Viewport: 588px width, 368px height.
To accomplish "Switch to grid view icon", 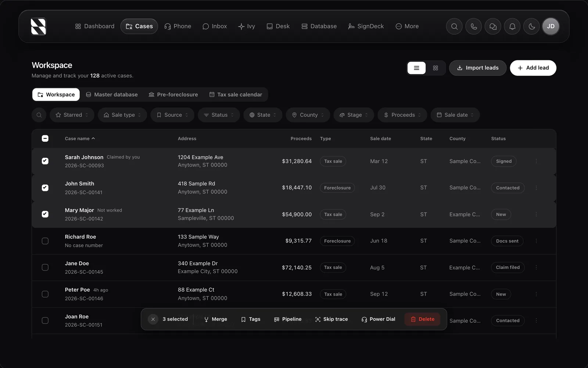I will tap(435, 68).
